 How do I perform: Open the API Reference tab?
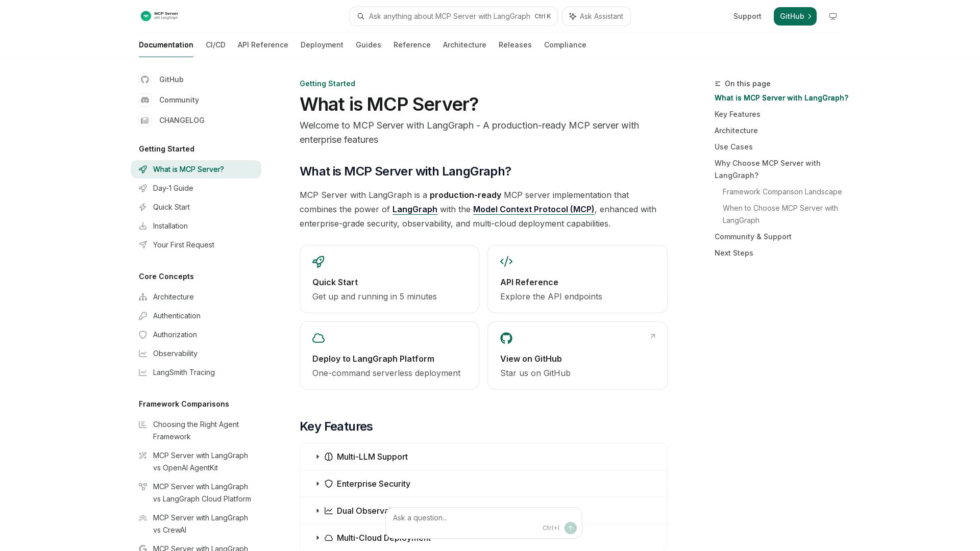pos(263,45)
